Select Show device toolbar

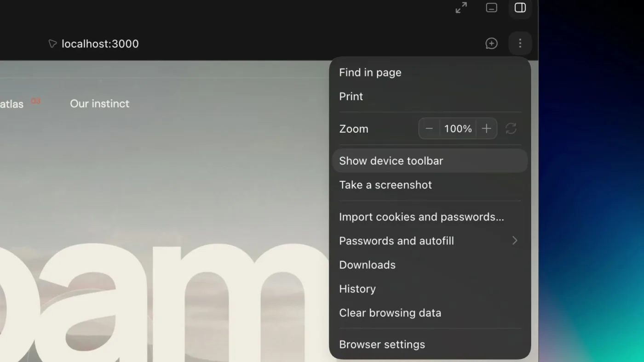(430, 161)
